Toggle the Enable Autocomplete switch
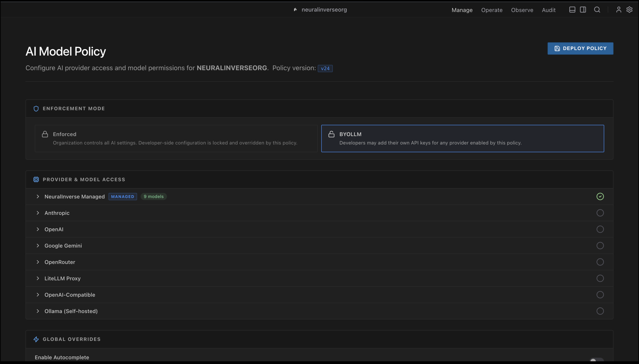The width and height of the screenshot is (639, 364). point(596,360)
